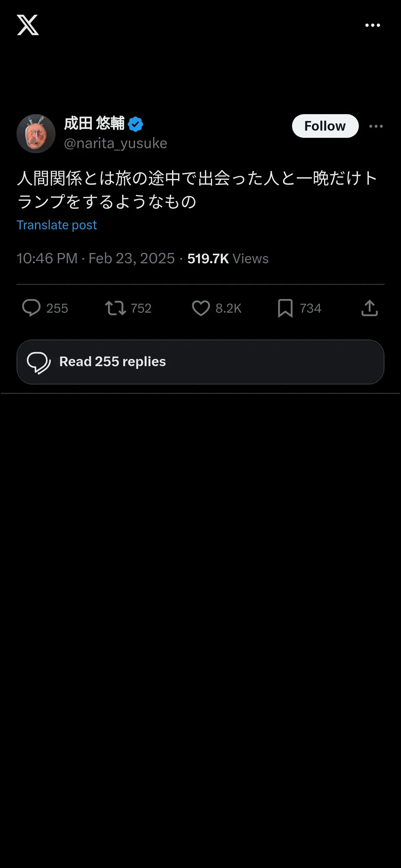Click the chat bubbles icon in replies bar
Image resolution: width=401 pixels, height=868 pixels.
39,362
